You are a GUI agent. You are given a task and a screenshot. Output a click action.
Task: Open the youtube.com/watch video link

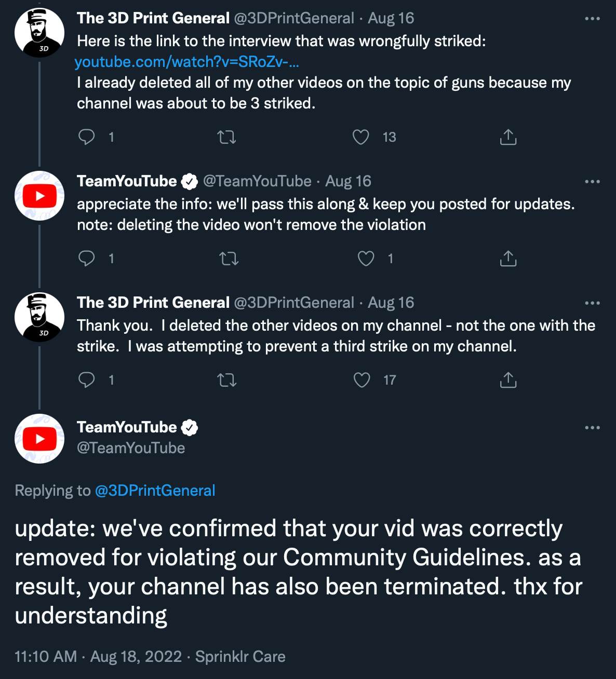[x=187, y=62]
